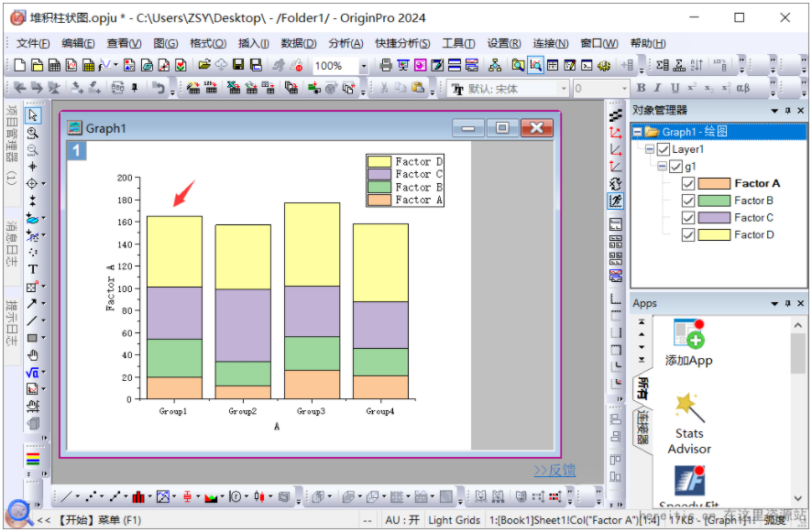Open the Apps panel options arrow
Viewport: 812px width, 532px height.
click(774, 304)
